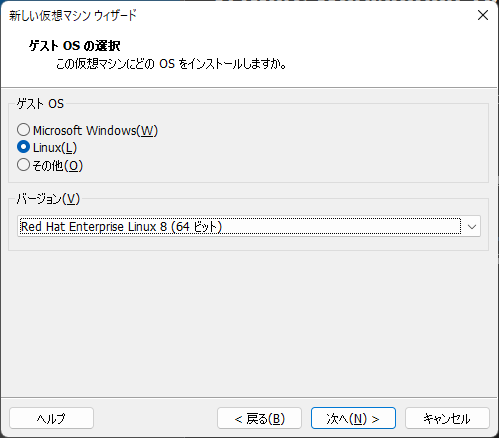Choose the その他(O) radio circle

point(23,165)
